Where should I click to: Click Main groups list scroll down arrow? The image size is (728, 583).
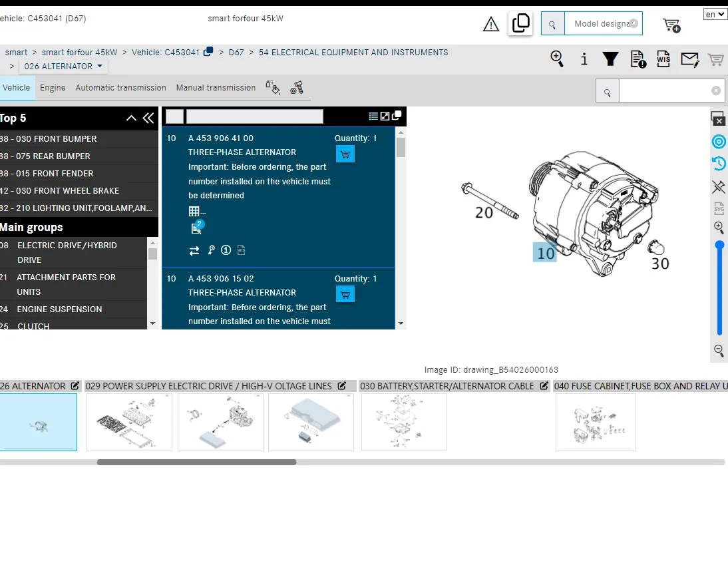[x=152, y=323]
